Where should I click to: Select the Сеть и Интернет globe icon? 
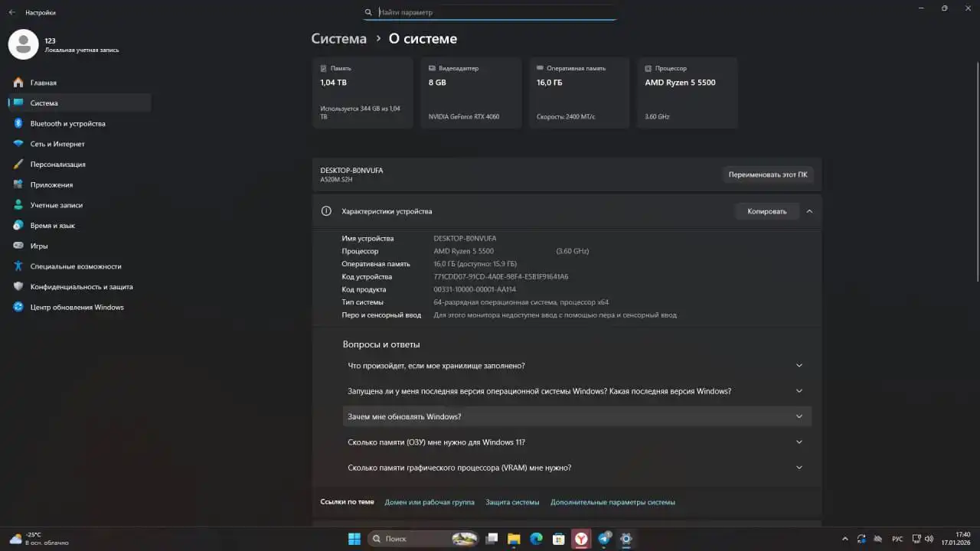tap(17, 144)
